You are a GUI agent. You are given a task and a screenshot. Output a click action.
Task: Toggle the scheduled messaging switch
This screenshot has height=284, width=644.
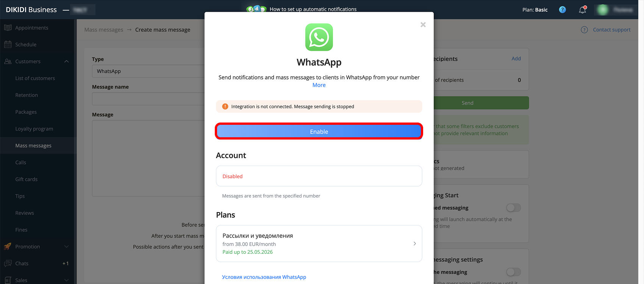click(x=514, y=208)
